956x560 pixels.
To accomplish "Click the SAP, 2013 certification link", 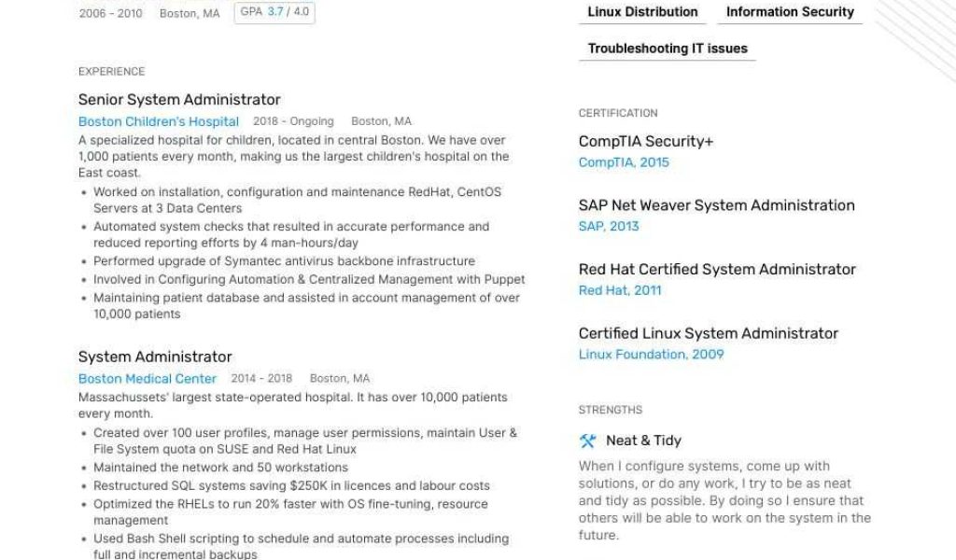I will point(609,226).
